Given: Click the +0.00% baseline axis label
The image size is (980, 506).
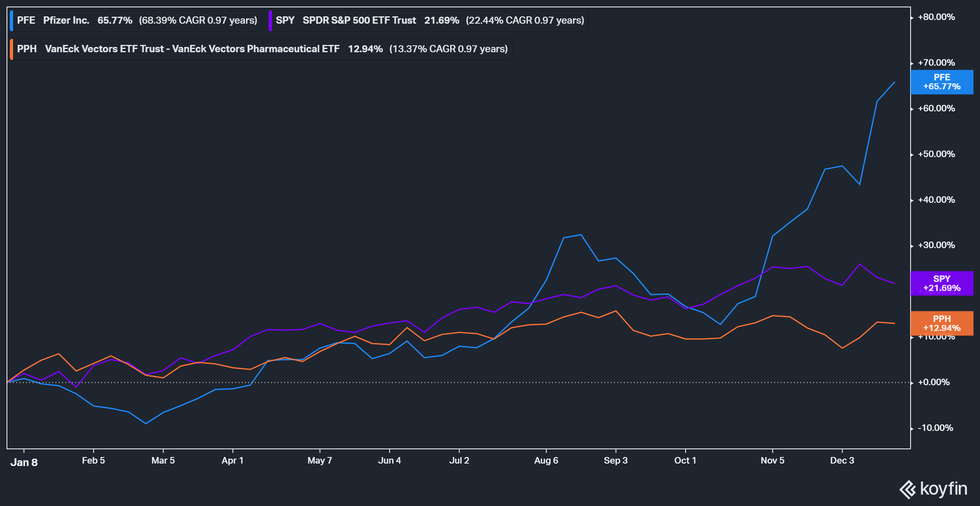Looking at the screenshot, I should [934, 382].
